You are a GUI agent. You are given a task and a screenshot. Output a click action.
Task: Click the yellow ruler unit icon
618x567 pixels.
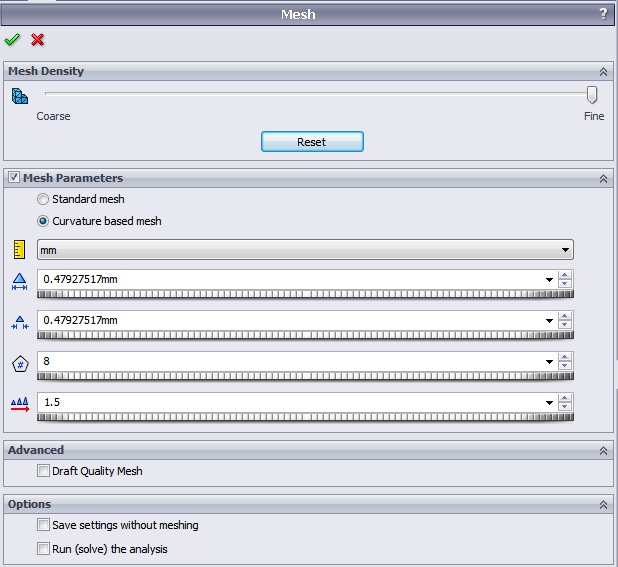19,249
